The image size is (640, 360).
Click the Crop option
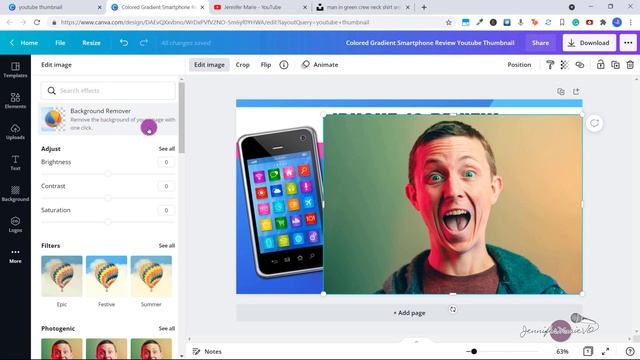click(242, 64)
